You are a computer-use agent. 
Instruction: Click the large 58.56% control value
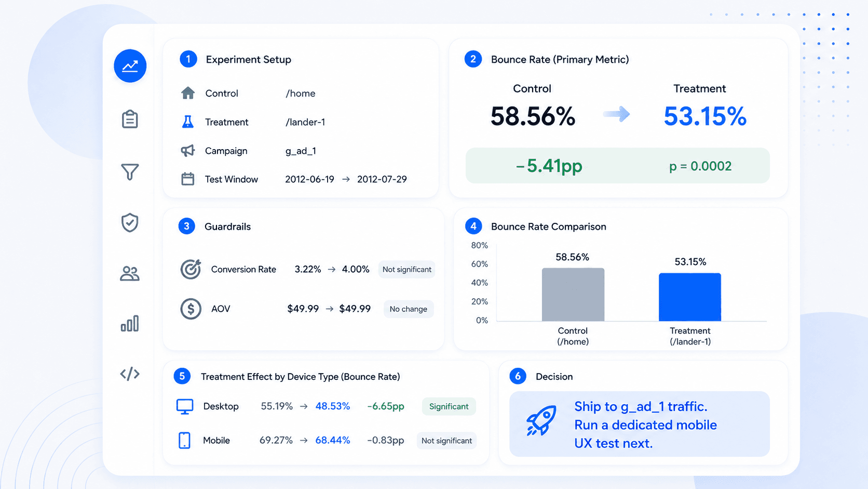coord(533,116)
